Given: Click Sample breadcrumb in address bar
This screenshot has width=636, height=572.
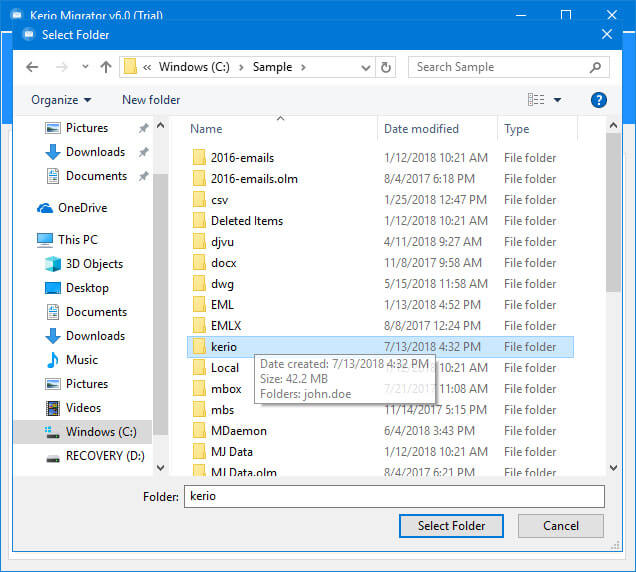Looking at the screenshot, I should pyautogui.click(x=272, y=67).
